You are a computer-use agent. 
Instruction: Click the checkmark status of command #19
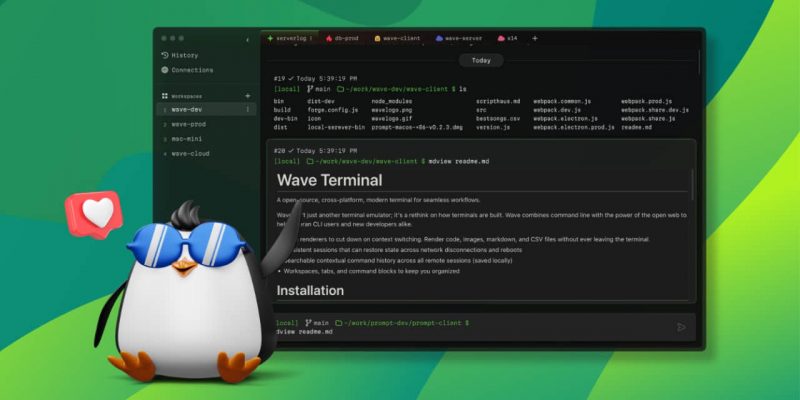click(291, 79)
